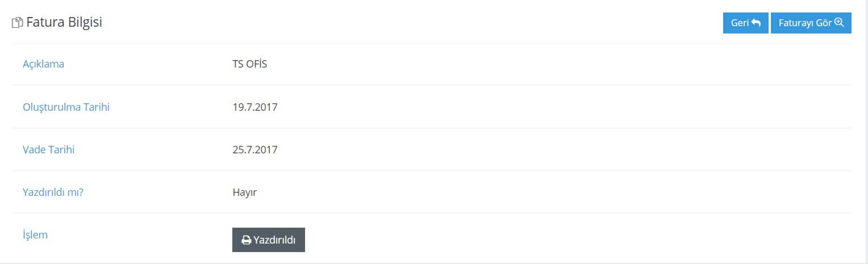Click the TS OFİS description value
The image size is (868, 264).
[250, 64]
